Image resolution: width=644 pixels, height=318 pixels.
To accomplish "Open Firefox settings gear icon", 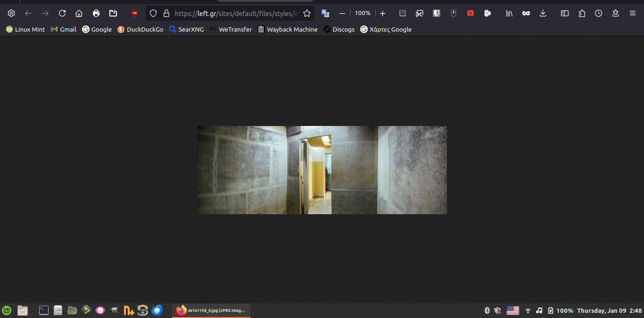I will 11,13.
